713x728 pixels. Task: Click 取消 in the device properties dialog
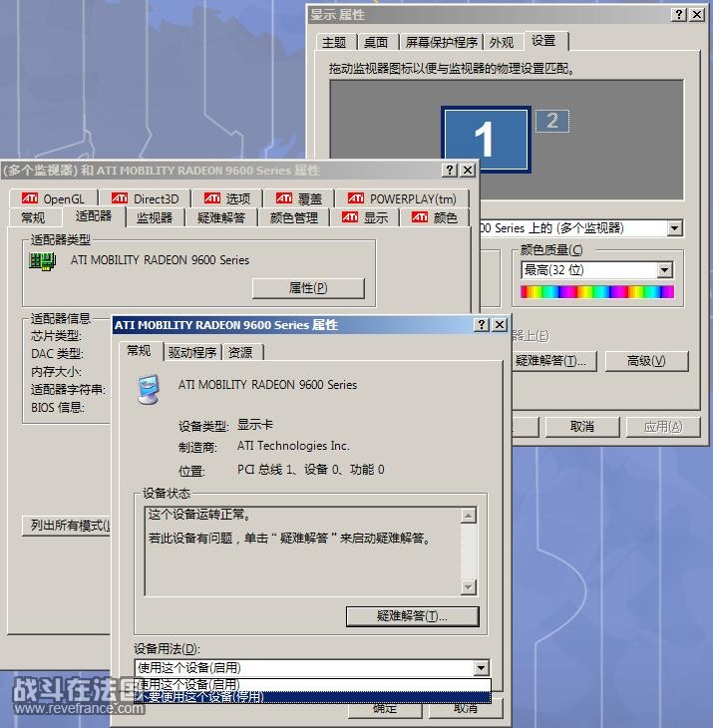465,708
